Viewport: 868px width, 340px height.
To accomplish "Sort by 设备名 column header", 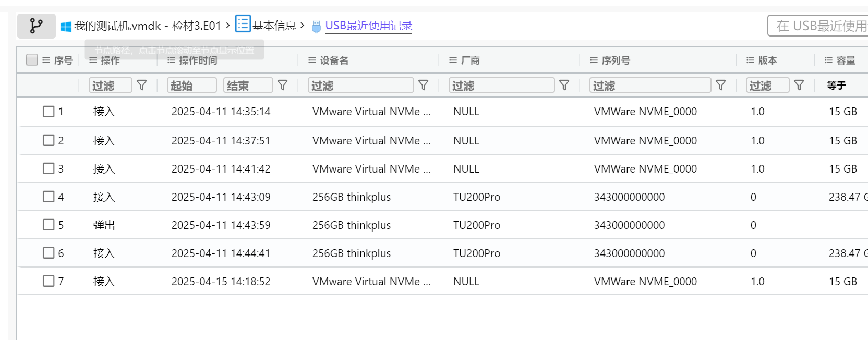I will pyautogui.click(x=334, y=60).
